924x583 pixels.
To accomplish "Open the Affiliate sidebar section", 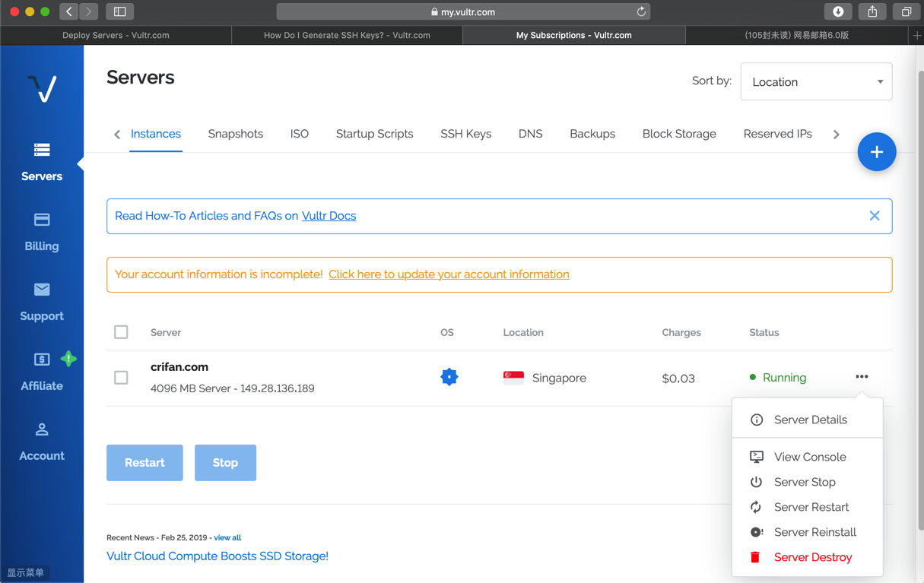I will click(42, 372).
